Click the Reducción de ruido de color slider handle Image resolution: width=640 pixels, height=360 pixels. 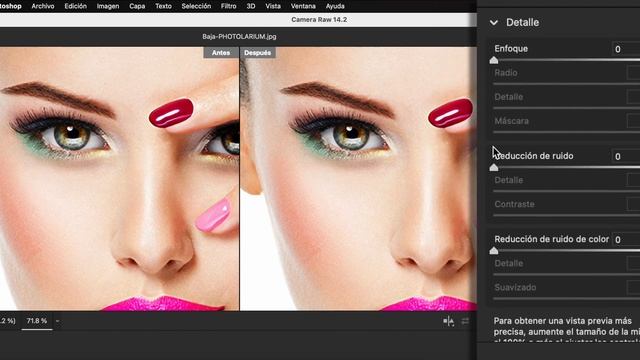(494, 251)
